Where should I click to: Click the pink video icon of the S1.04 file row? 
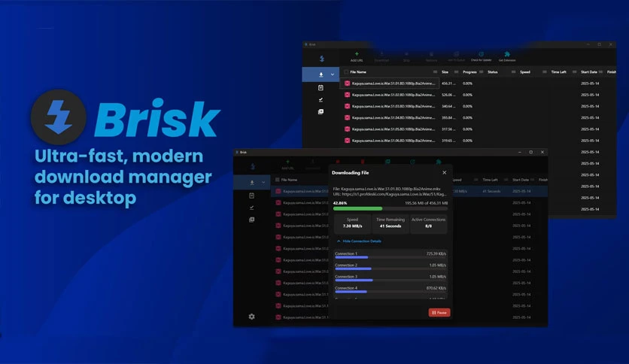pos(347,117)
